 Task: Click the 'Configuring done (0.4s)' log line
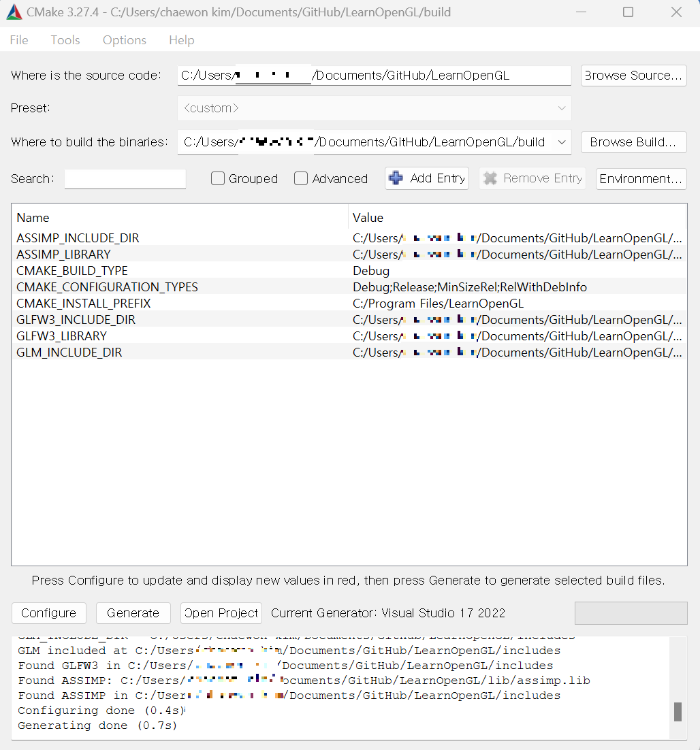coord(101,711)
